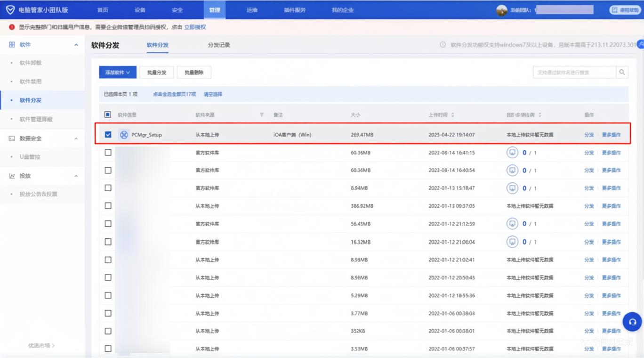Open the headset customer support icon
The image size is (644, 358).
click(632, 322)
